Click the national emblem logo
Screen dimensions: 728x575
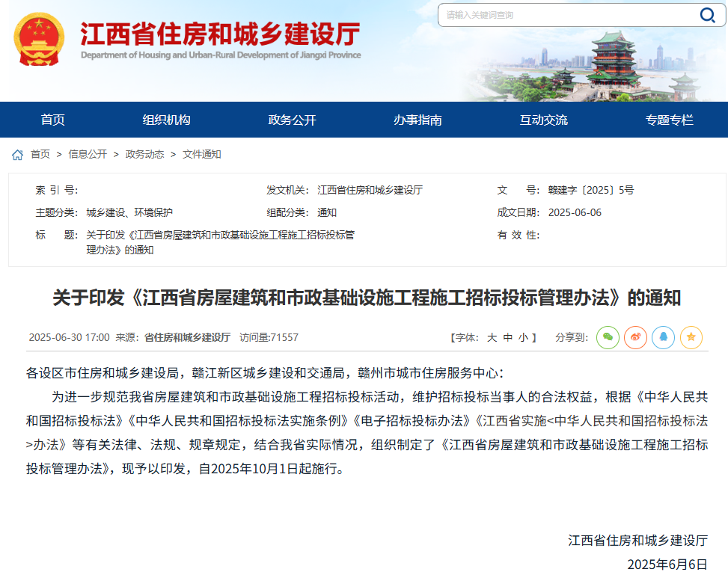[x=39, y=40]
